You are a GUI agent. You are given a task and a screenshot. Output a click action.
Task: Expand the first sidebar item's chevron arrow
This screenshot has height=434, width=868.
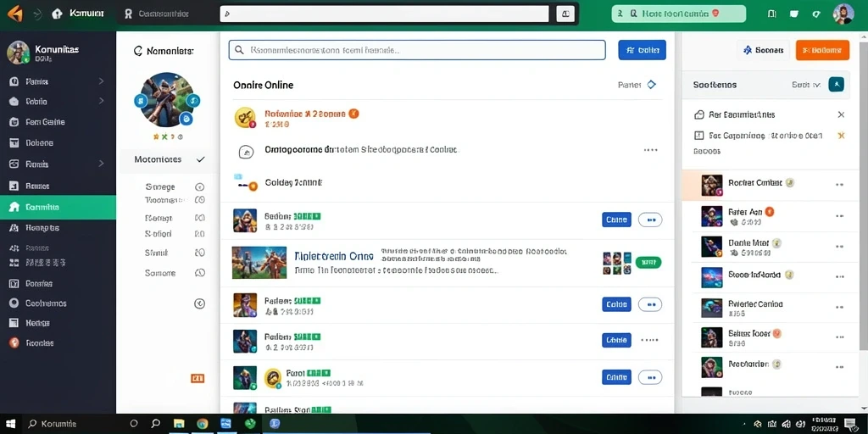(x=102, y=81)
